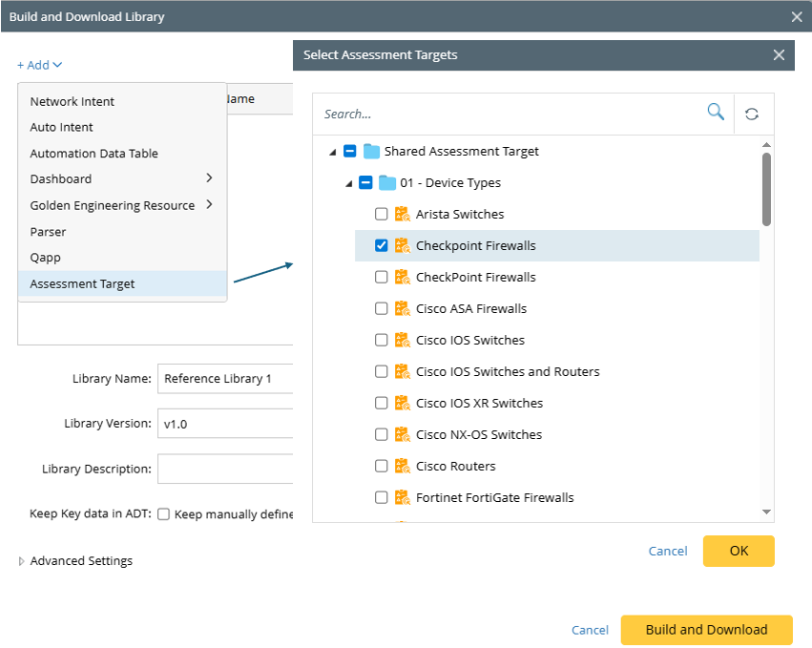Image resolution: width=812 pixels, height=648 pixels.
Task: Expand the Advanced Settings section
Action: [22, 561]
